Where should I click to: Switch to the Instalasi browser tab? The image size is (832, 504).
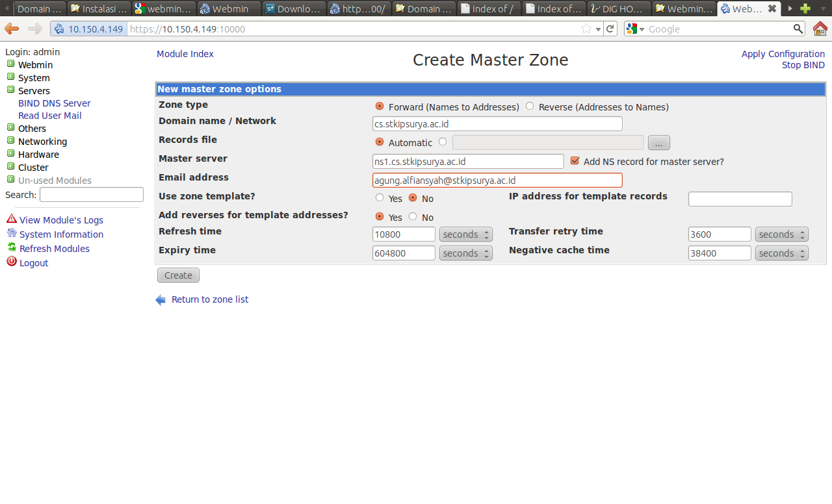(99, 9)
